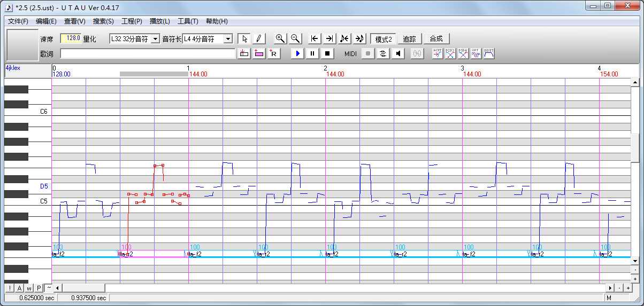644x306 pixels.
Task: Click the tempo field showing 128.0
Action: [x=71, y=38]
